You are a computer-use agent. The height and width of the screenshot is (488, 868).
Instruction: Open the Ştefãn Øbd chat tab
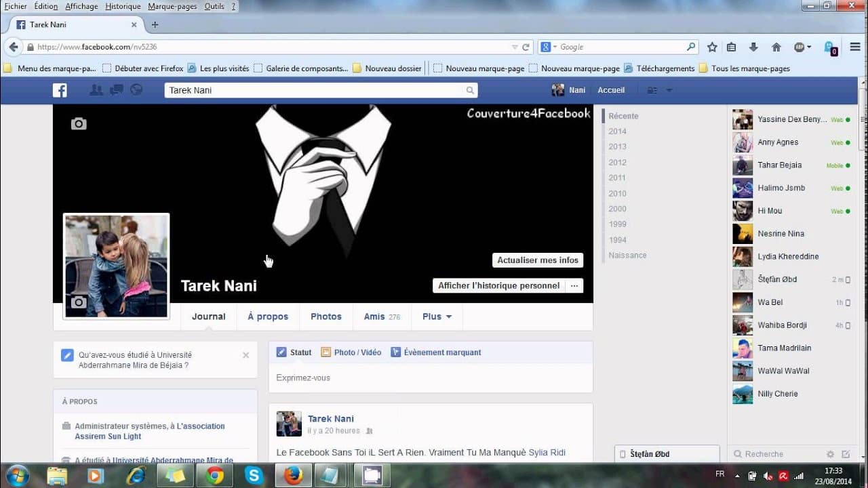(x=667, y=454)
